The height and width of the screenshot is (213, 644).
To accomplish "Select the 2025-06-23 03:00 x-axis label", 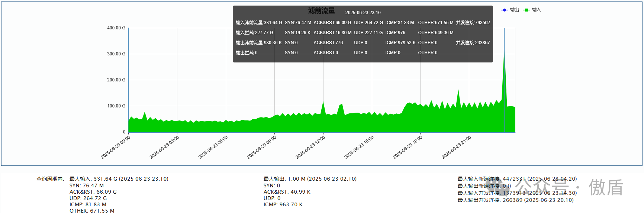I will point(164,147).
